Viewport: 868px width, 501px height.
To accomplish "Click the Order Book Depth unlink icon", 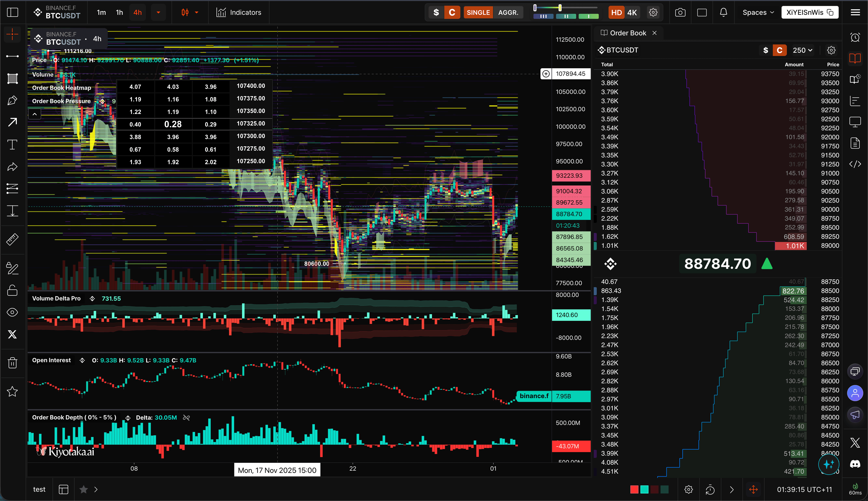I will 186,417.
